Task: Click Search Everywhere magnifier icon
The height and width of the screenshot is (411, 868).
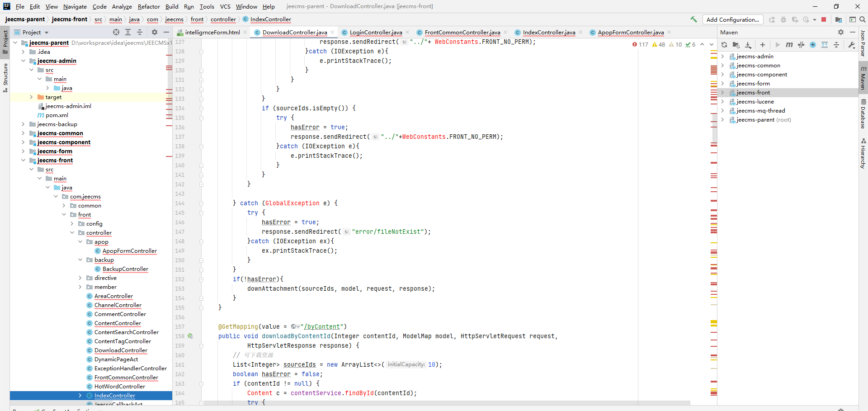Action: click(863, 19)
